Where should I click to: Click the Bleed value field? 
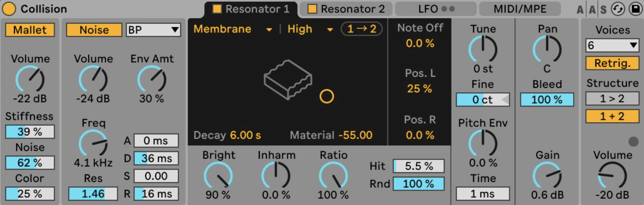[547, 100]
